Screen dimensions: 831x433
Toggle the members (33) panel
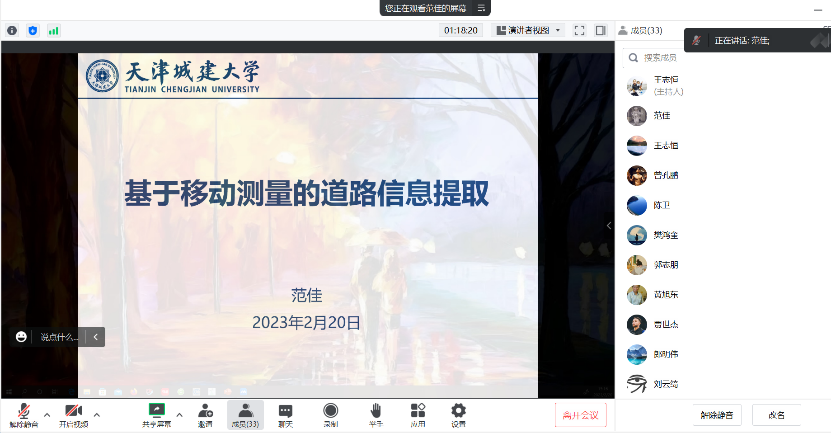(245, 415)
